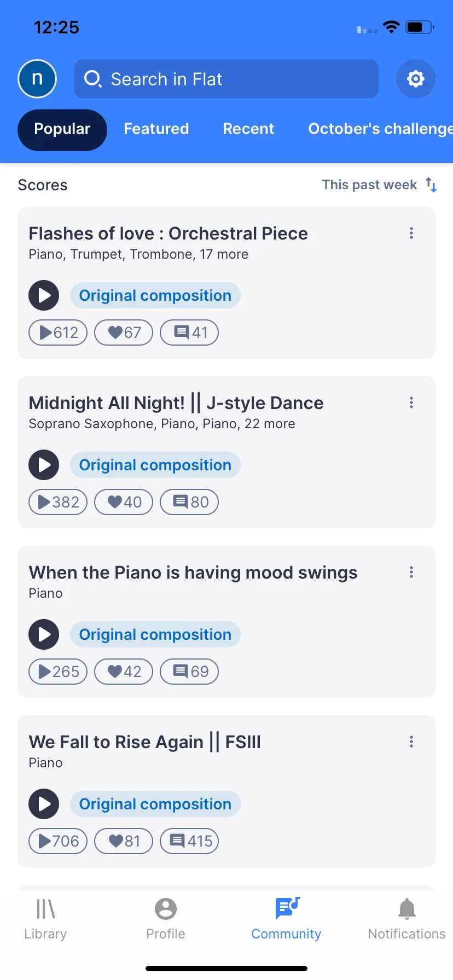Like the Midnight All Night! score
Image resolution: width=453 pixels, height=980 pixels.
pyautogui.click(x=124, y=502)
